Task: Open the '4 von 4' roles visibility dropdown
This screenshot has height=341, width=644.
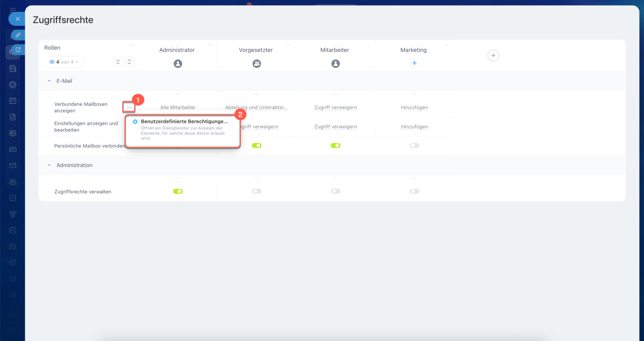Action: (64, 62)
